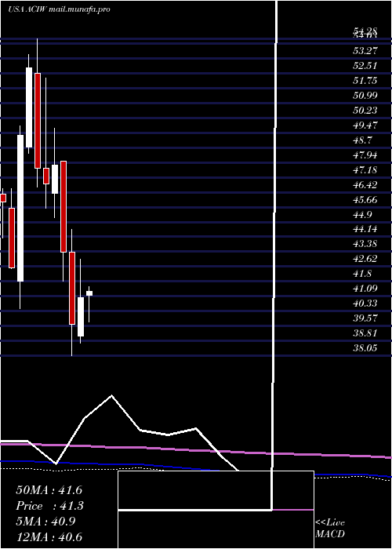
Task: Click the 47.94 price axis label
Action: [365, 155]
